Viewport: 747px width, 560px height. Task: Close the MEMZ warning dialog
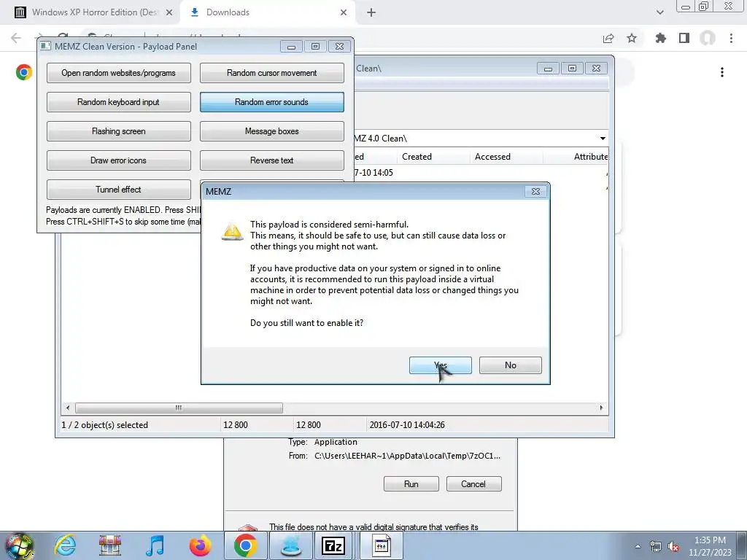tap(535, 192)
